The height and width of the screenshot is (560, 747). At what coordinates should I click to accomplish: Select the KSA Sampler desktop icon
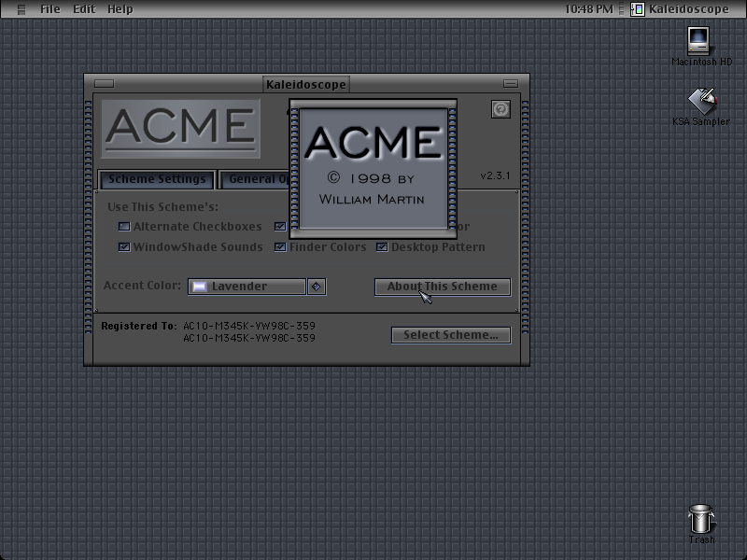(702, 101)
